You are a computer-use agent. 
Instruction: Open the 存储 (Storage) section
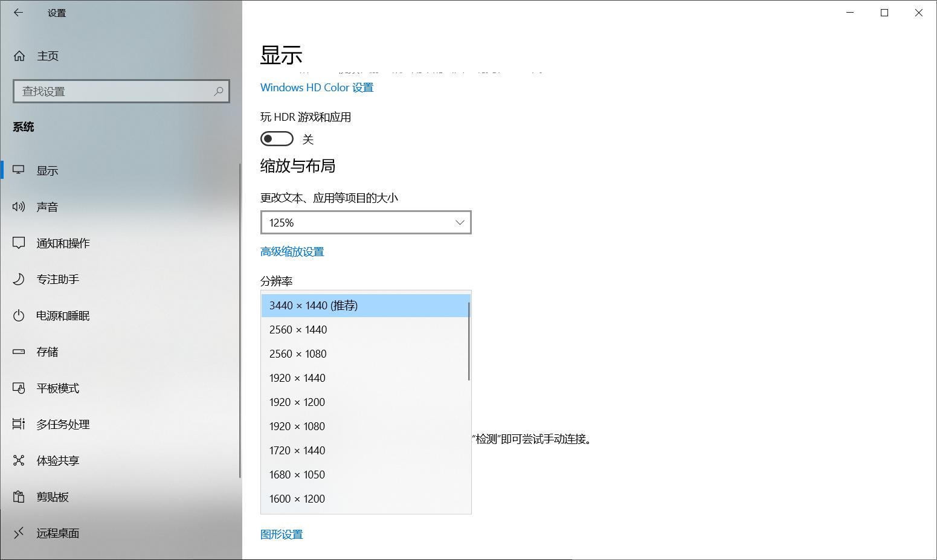(x=47, y=352)
